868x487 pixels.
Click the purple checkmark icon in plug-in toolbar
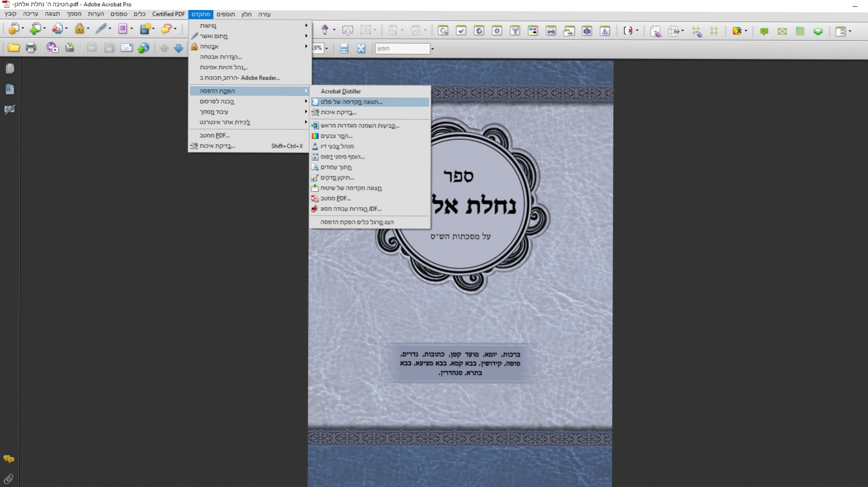[x=461, y=31]
